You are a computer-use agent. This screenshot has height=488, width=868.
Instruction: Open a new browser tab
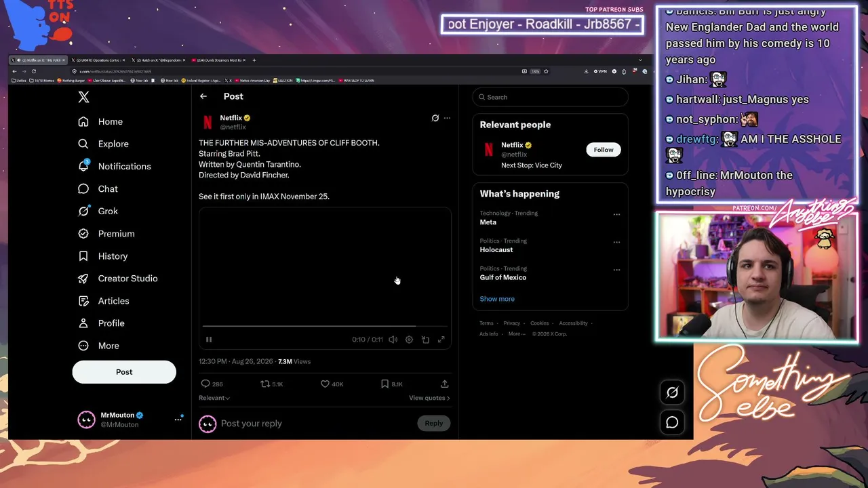(254, 60)
